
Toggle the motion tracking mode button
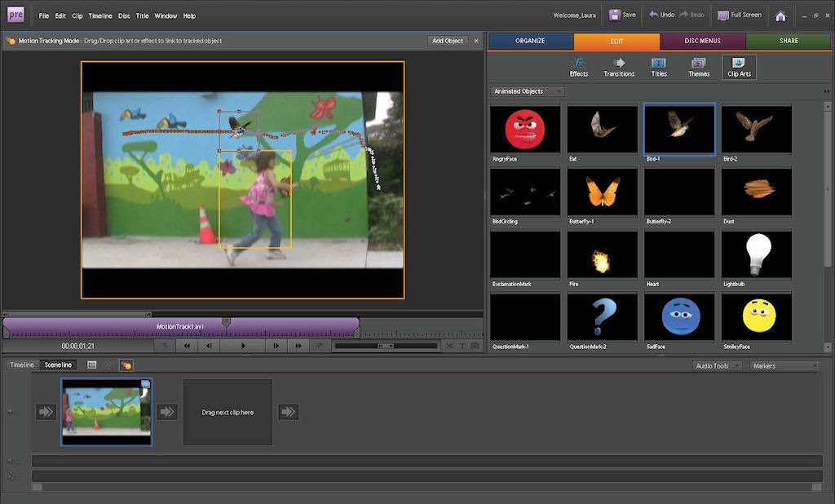pyautogui.click(x=126, y=365)
